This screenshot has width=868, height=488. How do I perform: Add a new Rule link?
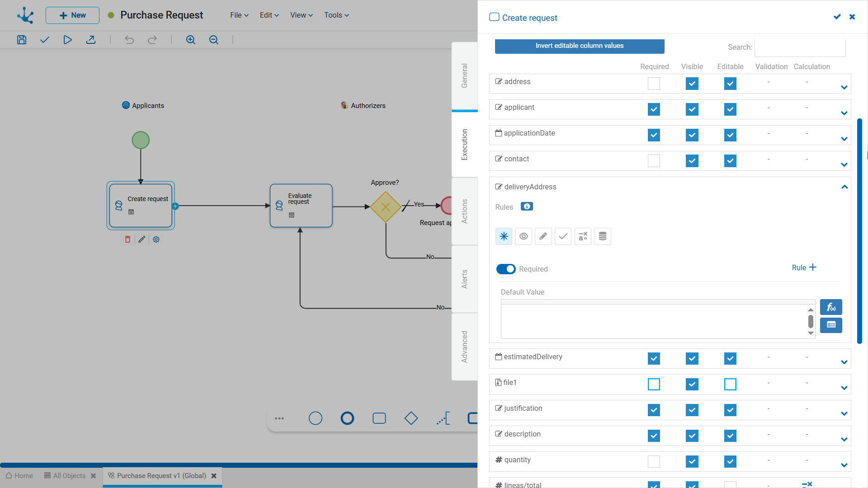tap(804, 267)
